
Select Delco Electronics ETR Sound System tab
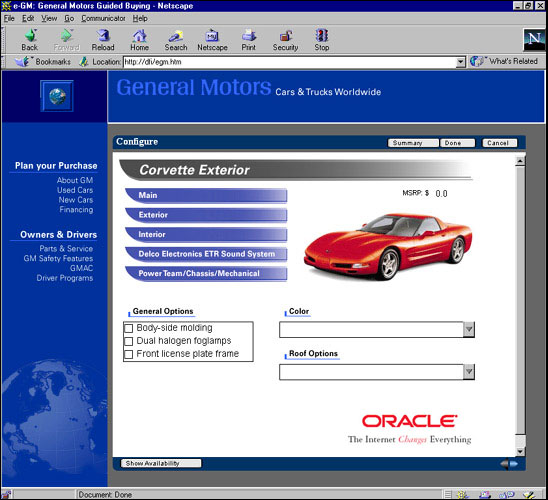click(206, 254)
